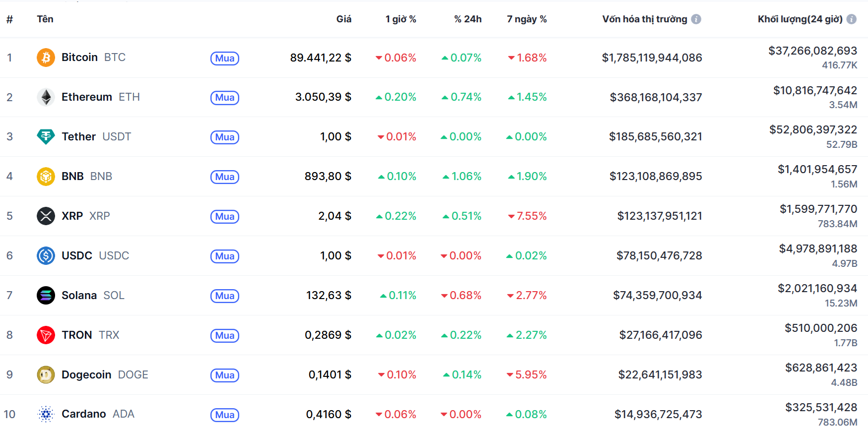Click Ethereum market cap $368,168,104,337

click(656, 97)
